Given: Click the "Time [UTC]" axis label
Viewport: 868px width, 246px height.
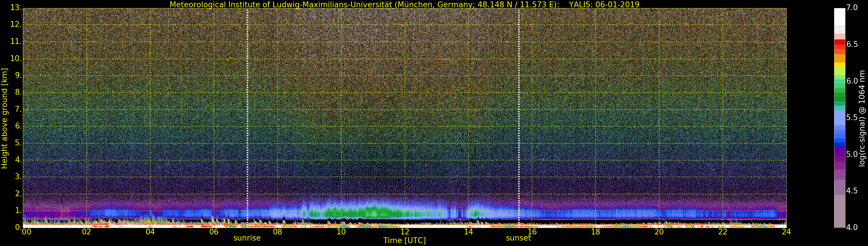Looking at the screenshot, I should pos(404,241).
